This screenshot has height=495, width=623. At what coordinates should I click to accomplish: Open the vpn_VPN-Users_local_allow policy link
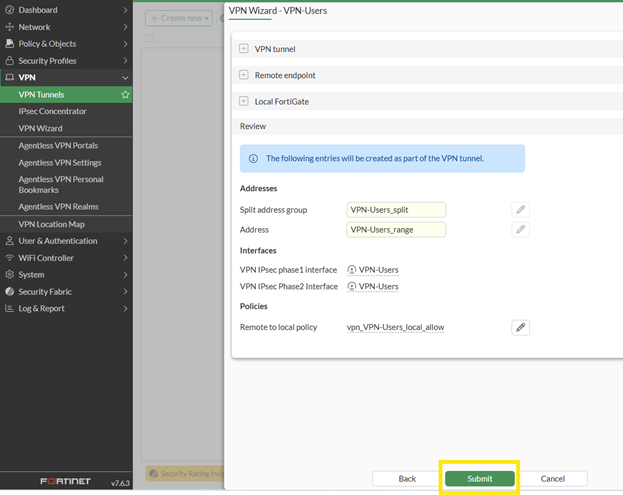tap(395, 327)
